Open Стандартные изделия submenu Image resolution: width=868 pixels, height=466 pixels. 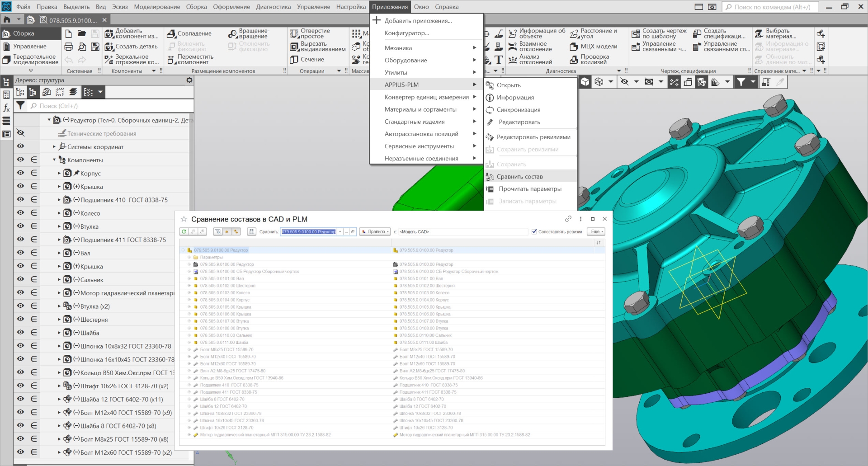(x=426, y=122)
